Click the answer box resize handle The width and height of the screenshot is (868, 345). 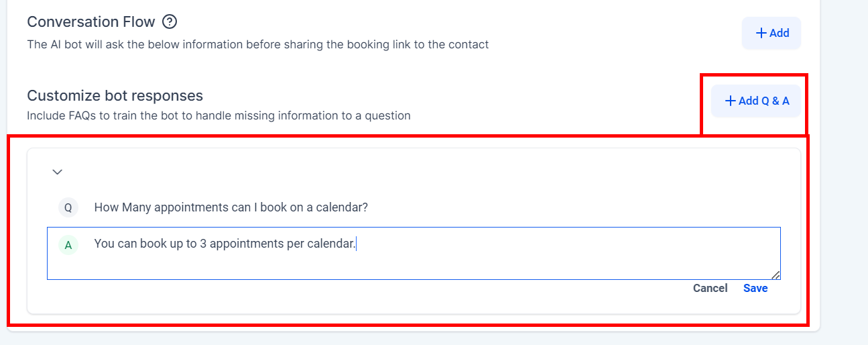(776, 275)
